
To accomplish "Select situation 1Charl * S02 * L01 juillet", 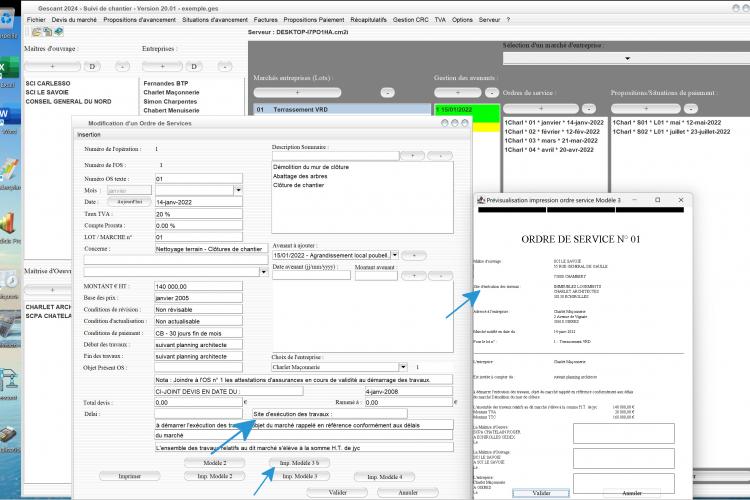I will pos(672,131).
